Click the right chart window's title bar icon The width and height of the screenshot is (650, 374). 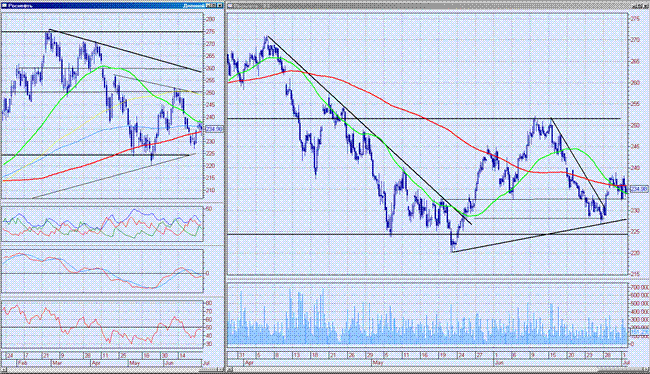[230, 5]
